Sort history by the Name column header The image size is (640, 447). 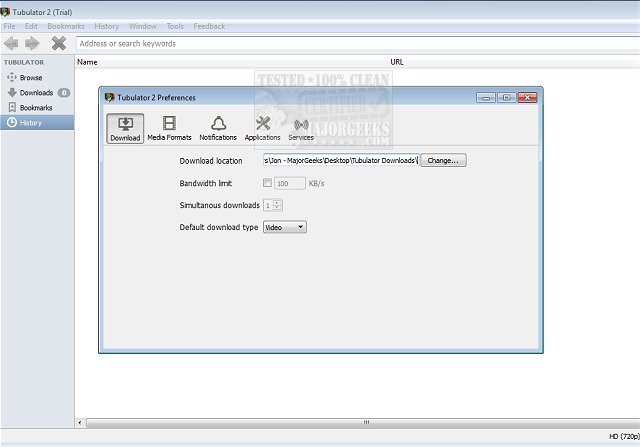232,62
